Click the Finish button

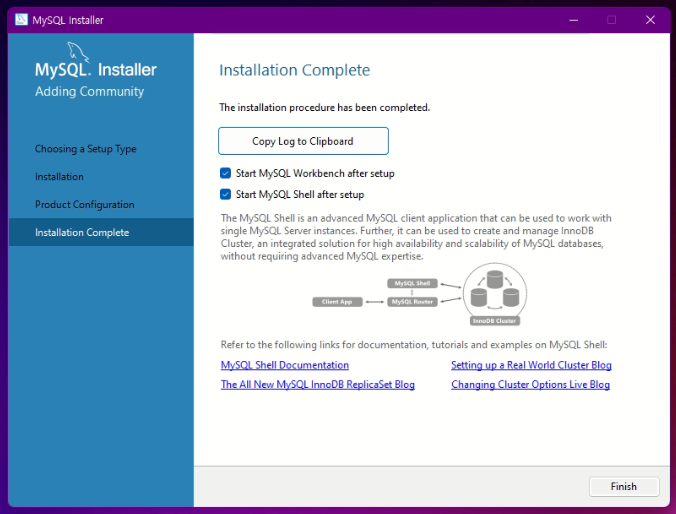[624, 486]
